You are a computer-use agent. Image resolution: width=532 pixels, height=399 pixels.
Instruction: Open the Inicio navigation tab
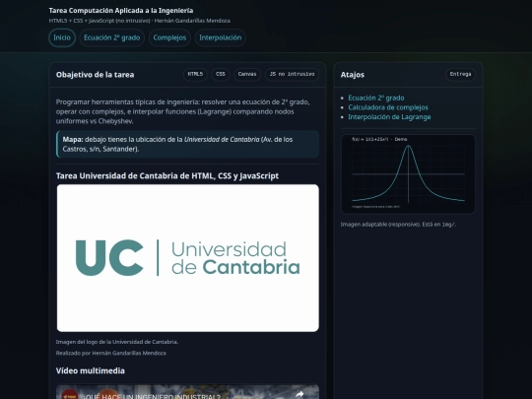[x=62, y=37]
